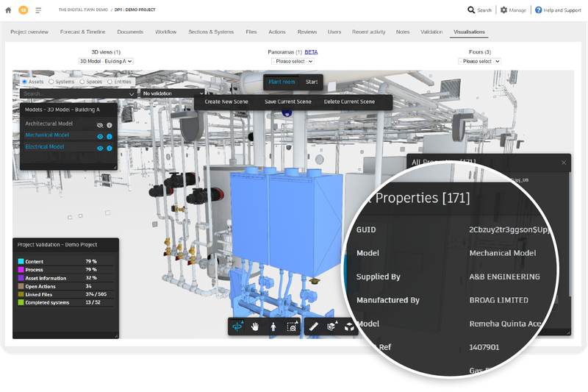The height and width of the screenshot is (392, 588).
Task: Switch to Forecast & Timeline tab
Action: pos(82,32)
